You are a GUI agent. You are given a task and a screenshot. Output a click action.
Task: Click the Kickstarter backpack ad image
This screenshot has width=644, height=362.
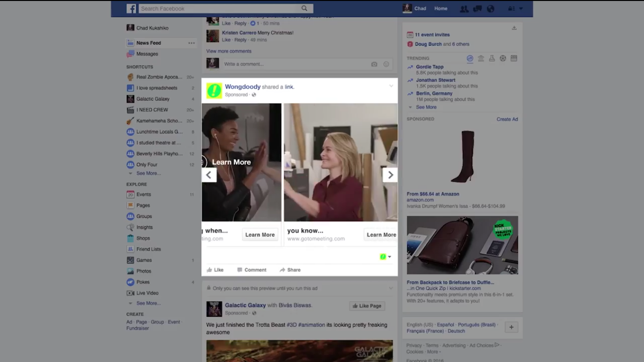point(462,245)
